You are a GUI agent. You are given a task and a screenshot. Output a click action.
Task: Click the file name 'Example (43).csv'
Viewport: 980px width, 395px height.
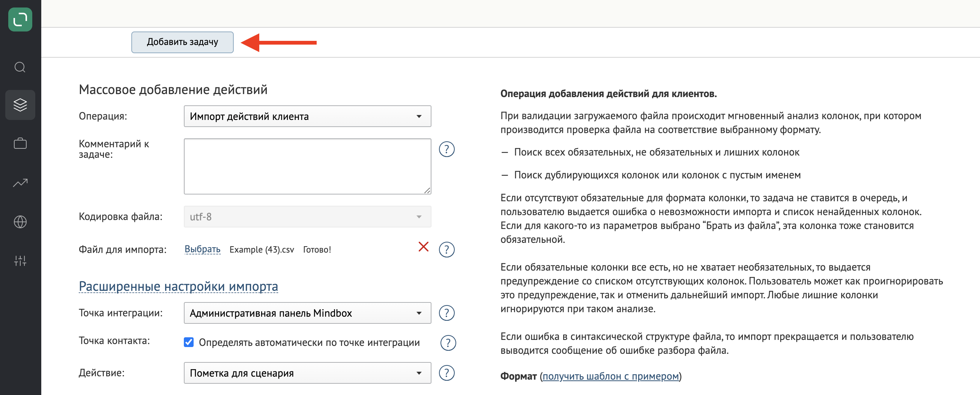262,250
